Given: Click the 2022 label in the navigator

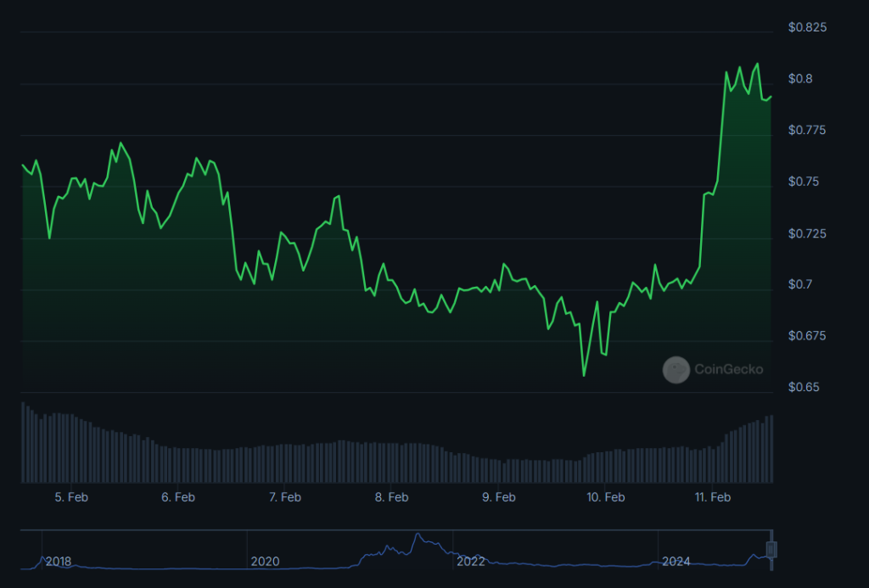Looking at the screenshot, I should [x=470, y=562].
